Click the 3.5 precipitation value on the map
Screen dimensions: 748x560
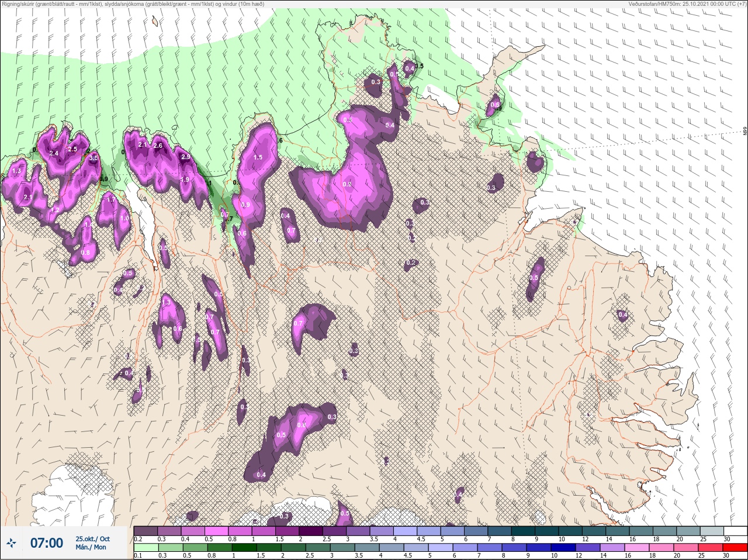click(93, 158)
